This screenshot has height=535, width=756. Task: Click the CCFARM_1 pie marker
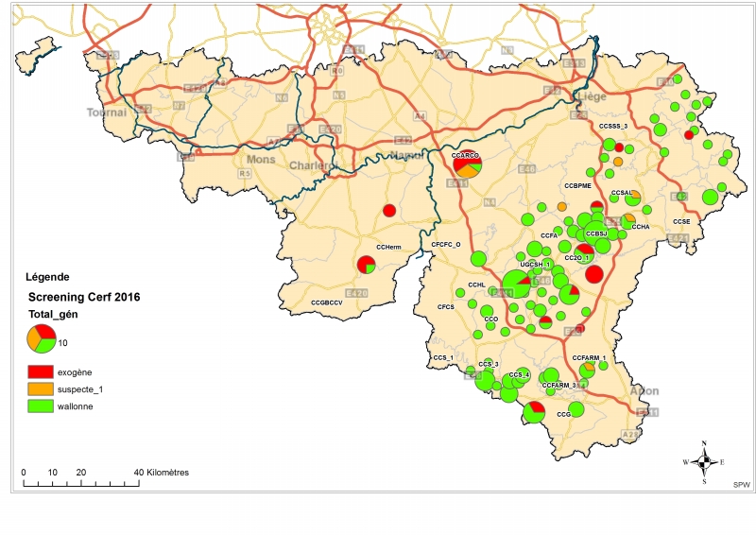[588, 368]
